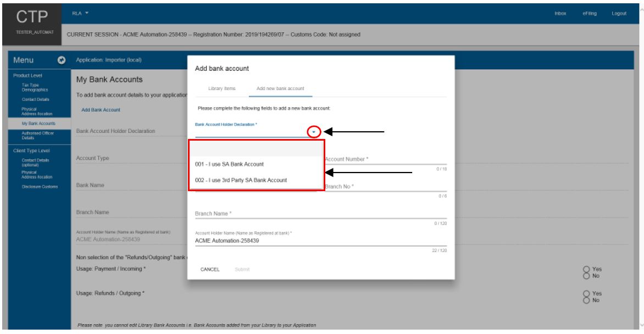Click the Account Number input field

click(386, 159)
